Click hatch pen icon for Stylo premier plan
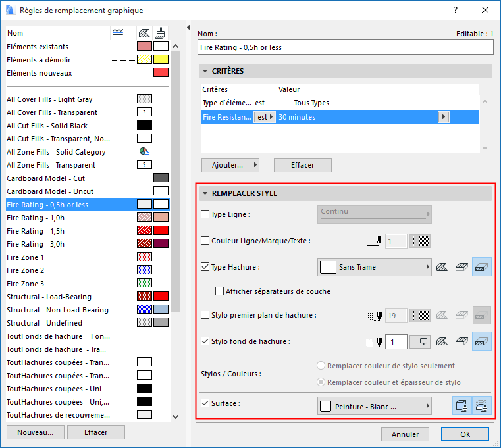 pyautogui.click(x=375, y=316)
